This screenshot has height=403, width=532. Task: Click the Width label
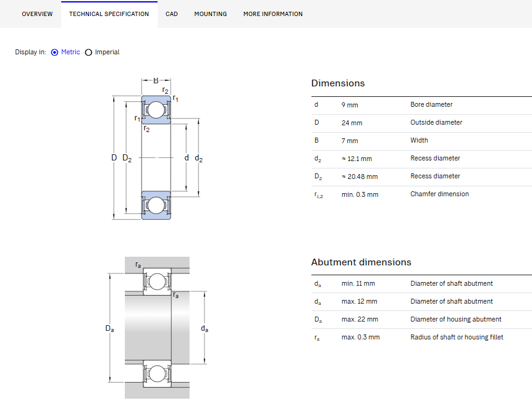(419, 140)
